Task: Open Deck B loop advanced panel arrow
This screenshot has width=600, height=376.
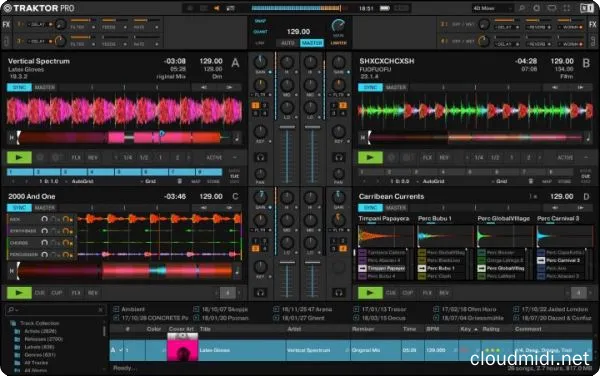Action: 586,158
